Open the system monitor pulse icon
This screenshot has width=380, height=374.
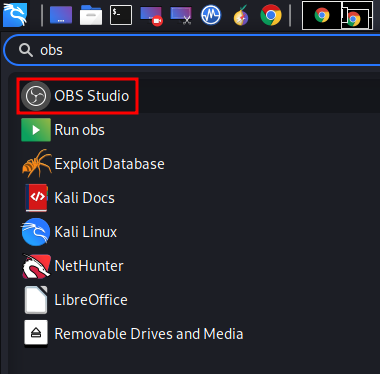pos(211,15)
